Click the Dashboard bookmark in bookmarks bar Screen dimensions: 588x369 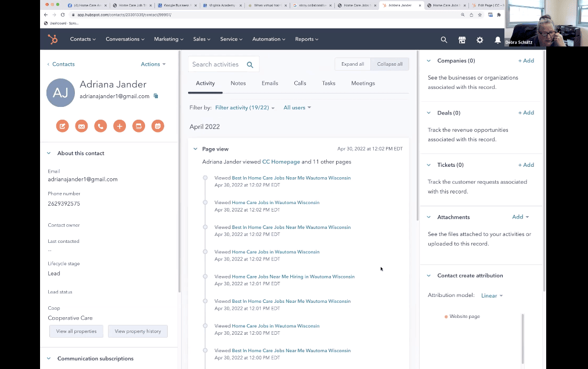[x=62, y=23]
